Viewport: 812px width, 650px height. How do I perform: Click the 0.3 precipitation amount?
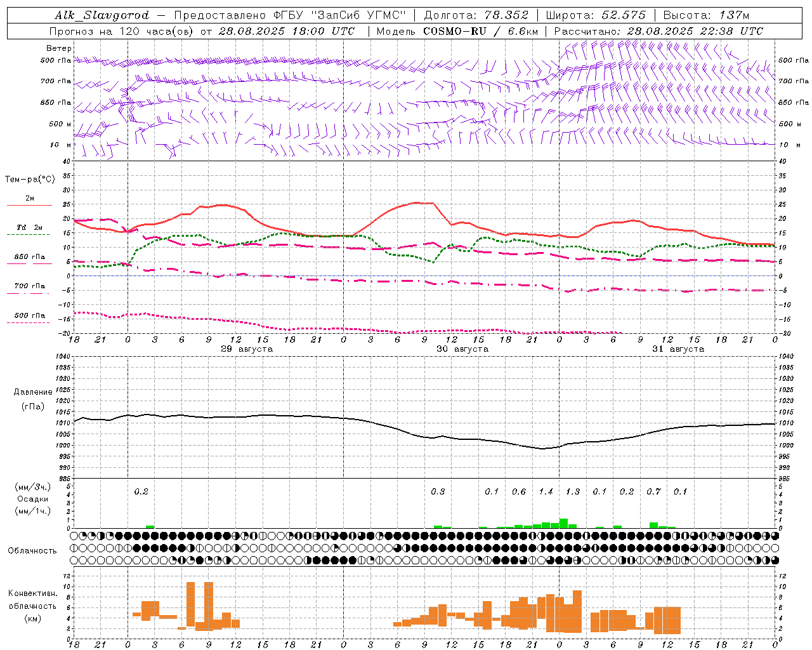coord(438,492)
